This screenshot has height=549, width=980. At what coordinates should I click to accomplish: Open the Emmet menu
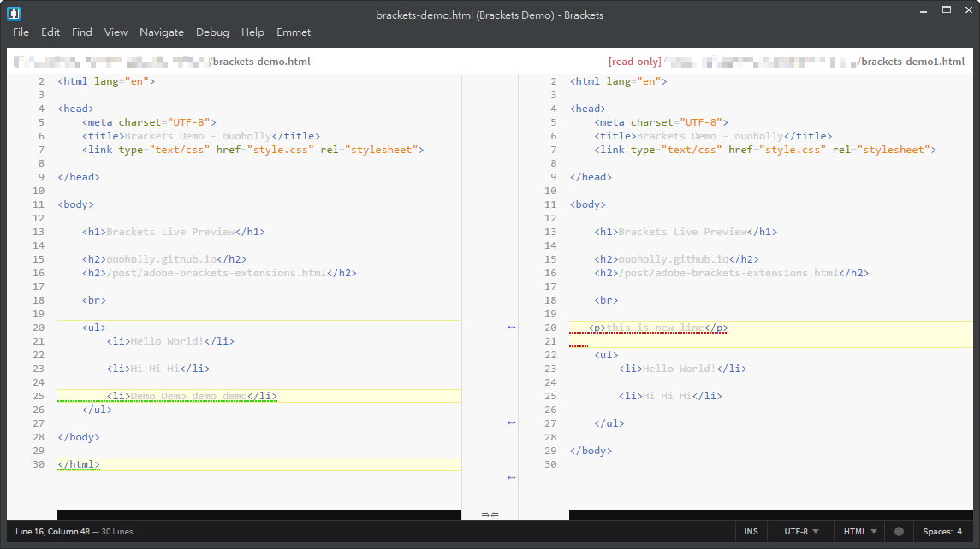pos(294,32)
